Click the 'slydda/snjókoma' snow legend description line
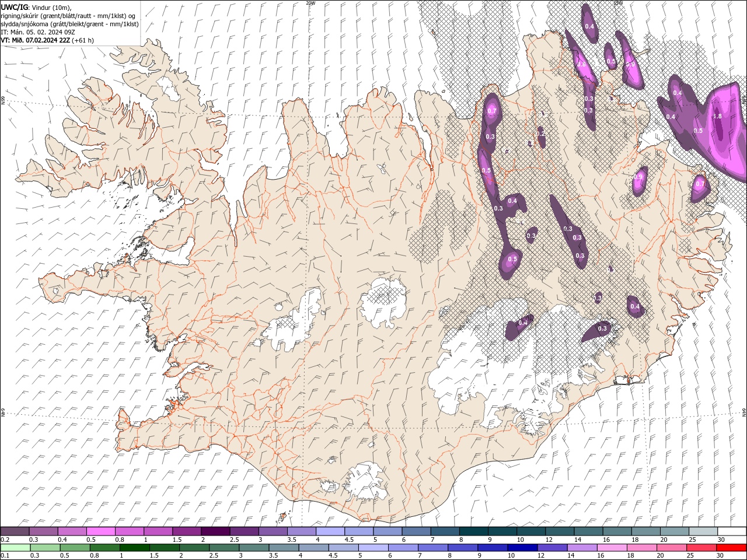The image size is (747, 560). click(x=70, y=24)
